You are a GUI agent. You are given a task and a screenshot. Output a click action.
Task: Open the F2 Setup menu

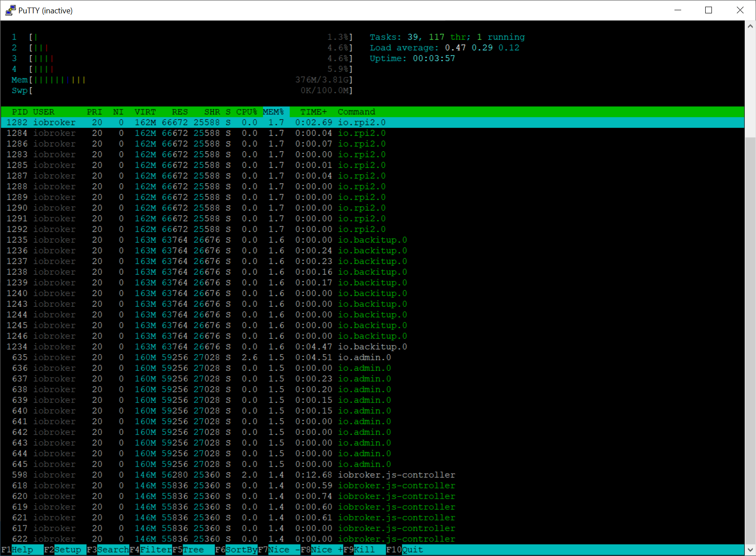pos(65,550)
